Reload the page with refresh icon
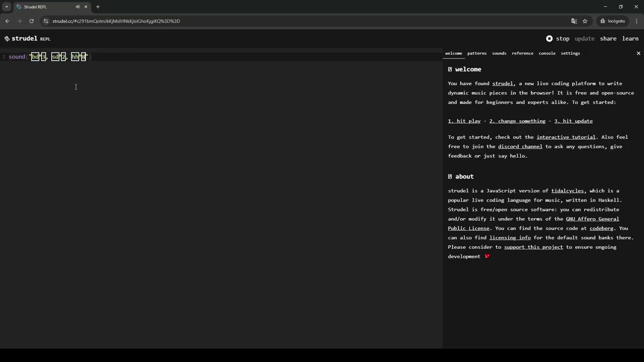This screenshot has height=362, width=644. tap(31, 21)
